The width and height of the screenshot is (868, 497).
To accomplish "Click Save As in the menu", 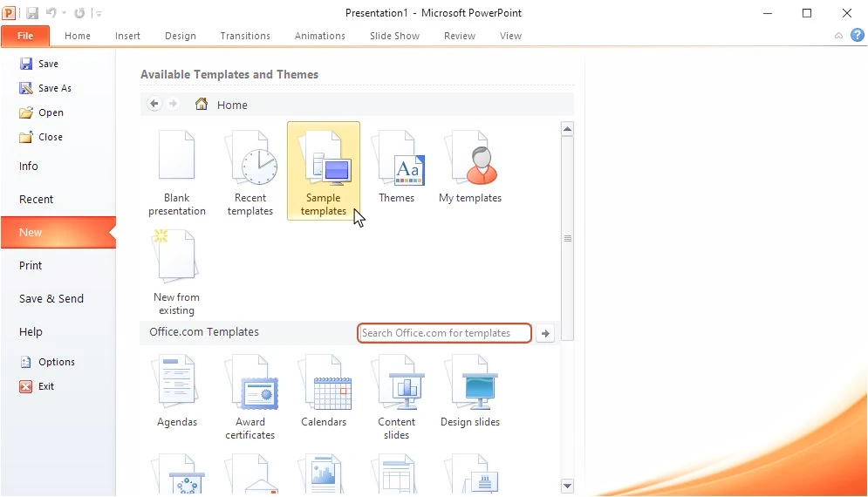I will 45,88.
